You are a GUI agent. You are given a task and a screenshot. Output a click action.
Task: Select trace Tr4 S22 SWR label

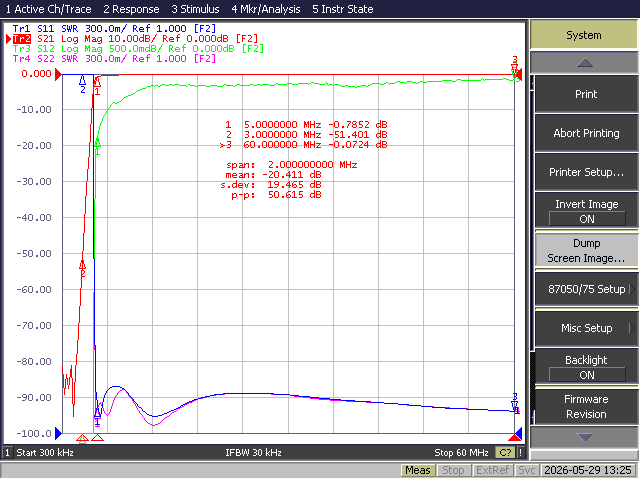[x=114, y=58]
